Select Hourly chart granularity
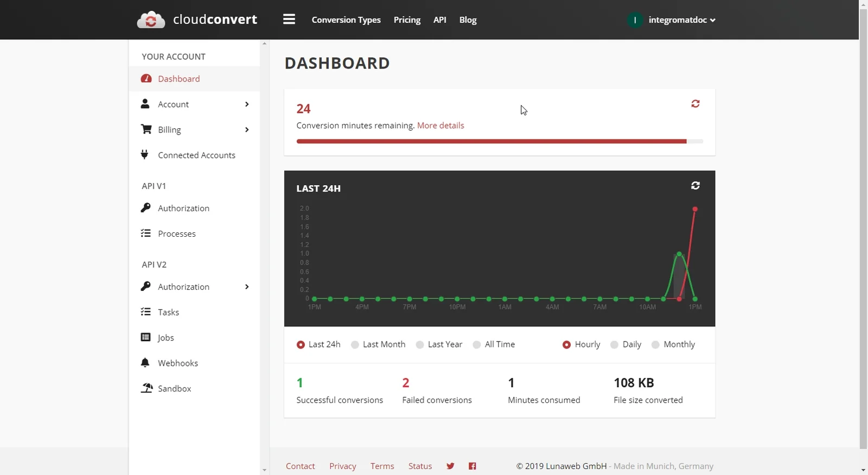The height and width of the screenshot is (475, 868). pos(581,345)
